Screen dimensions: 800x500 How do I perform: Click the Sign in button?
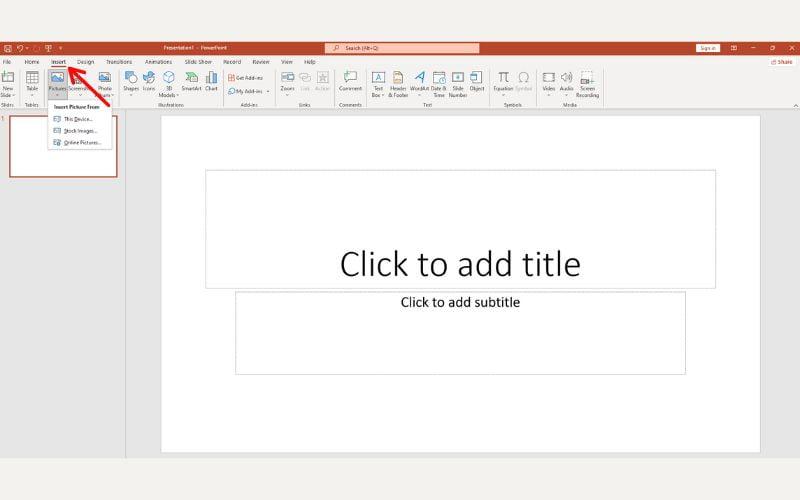(x=708, y=48)
